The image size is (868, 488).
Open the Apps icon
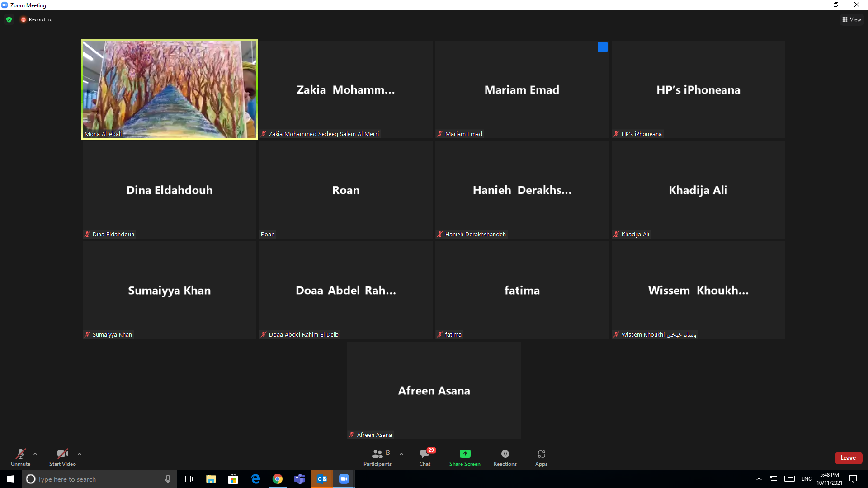click(x=541, y=454)
